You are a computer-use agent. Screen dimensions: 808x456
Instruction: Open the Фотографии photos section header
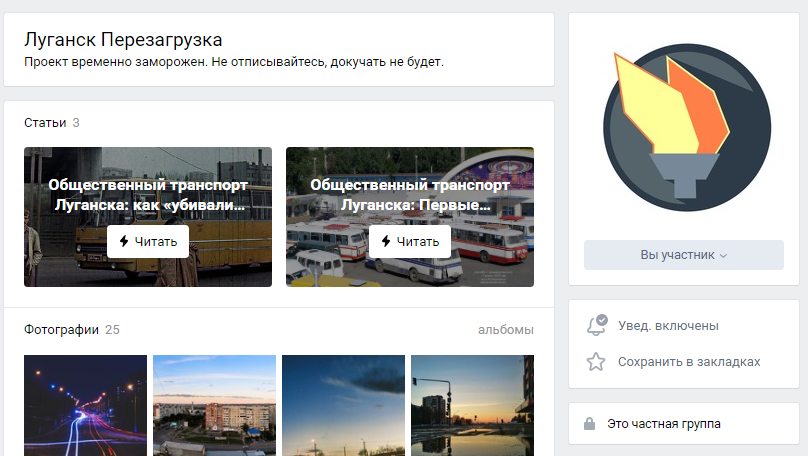(61, 330)
